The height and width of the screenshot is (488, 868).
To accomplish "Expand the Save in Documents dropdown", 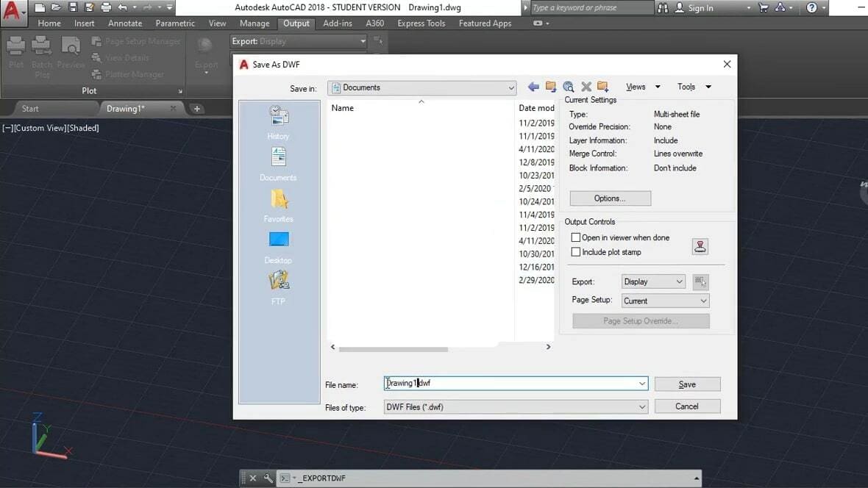I will pos(511,87).
